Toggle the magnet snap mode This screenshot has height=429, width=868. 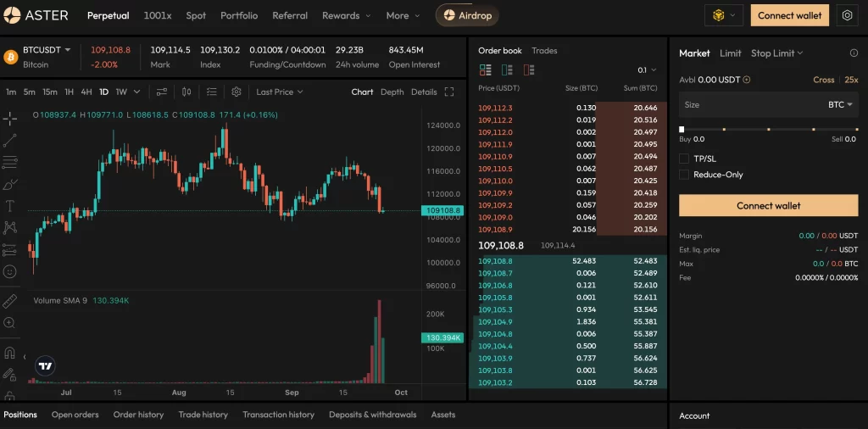click(9, 353)
